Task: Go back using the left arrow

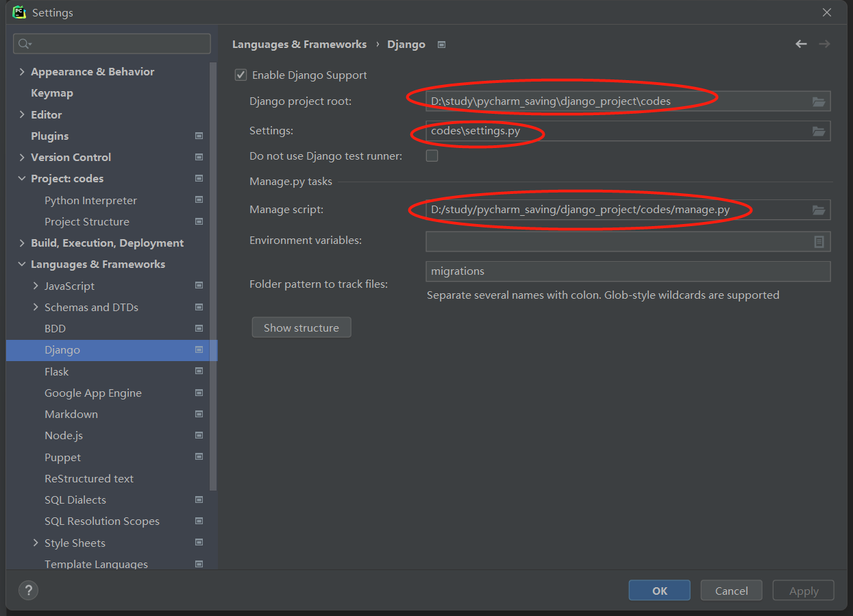Action: click(801, 44)
